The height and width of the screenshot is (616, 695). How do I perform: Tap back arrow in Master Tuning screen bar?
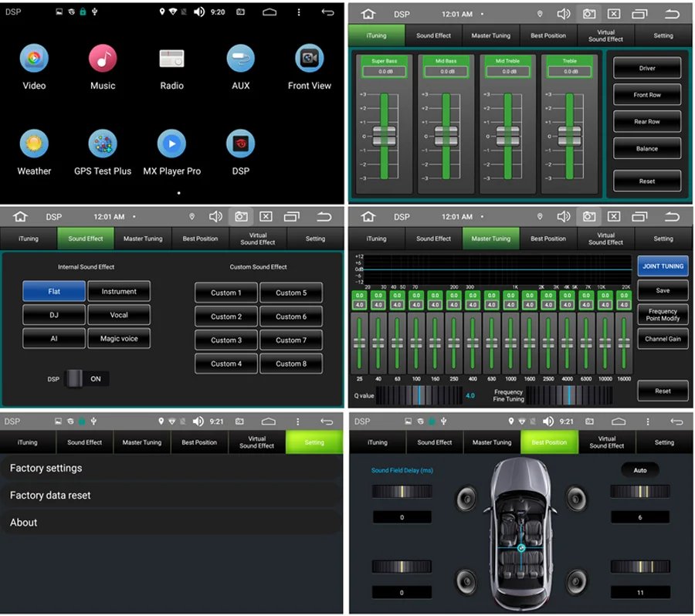coord(672,217)
